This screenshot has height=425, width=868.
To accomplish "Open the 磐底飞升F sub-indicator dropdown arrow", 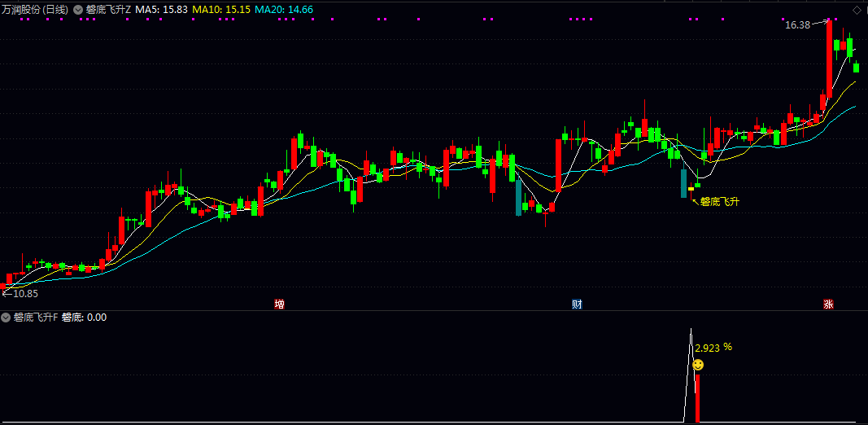I will coord(6,318).
